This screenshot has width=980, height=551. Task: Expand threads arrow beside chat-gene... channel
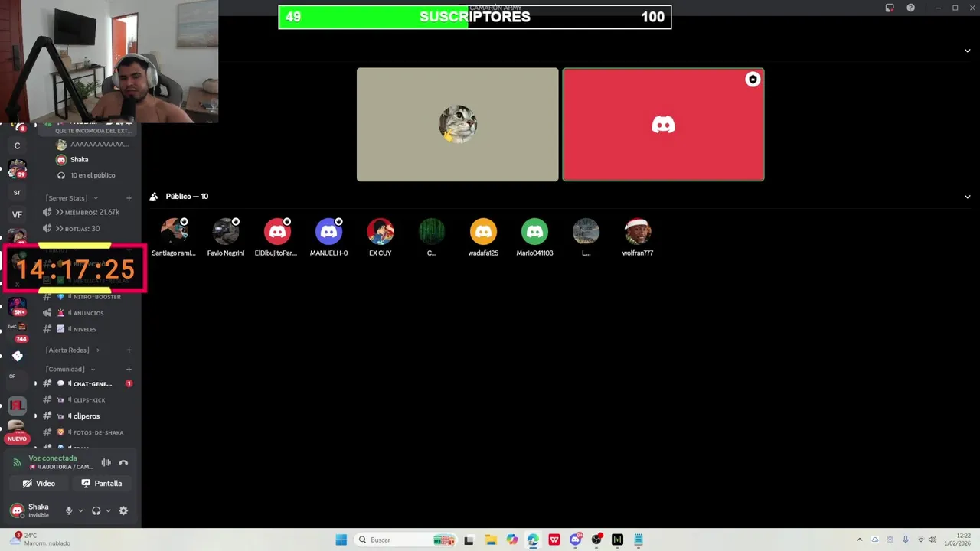coord(35,383)
